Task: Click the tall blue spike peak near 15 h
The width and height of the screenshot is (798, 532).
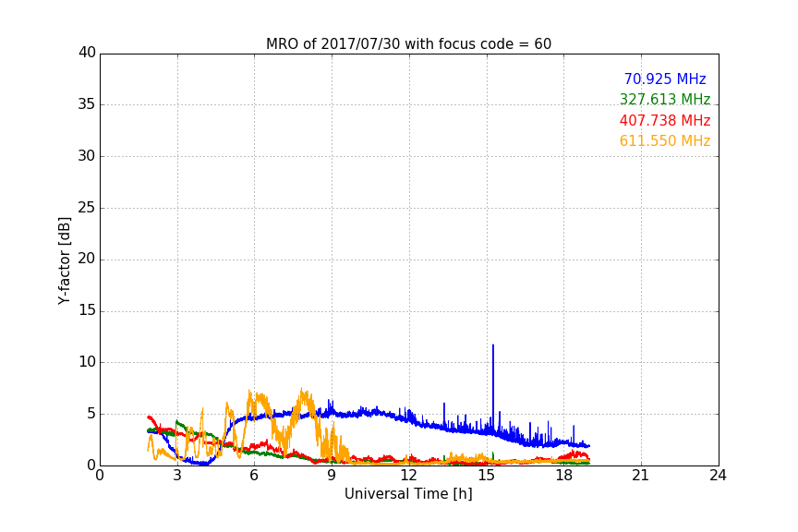Action: [492, 345]
